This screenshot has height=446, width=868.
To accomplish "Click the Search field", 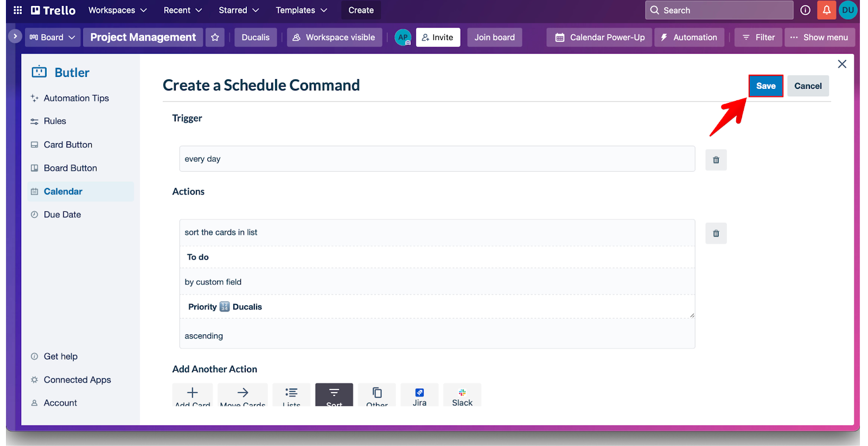I will [719, 10].
